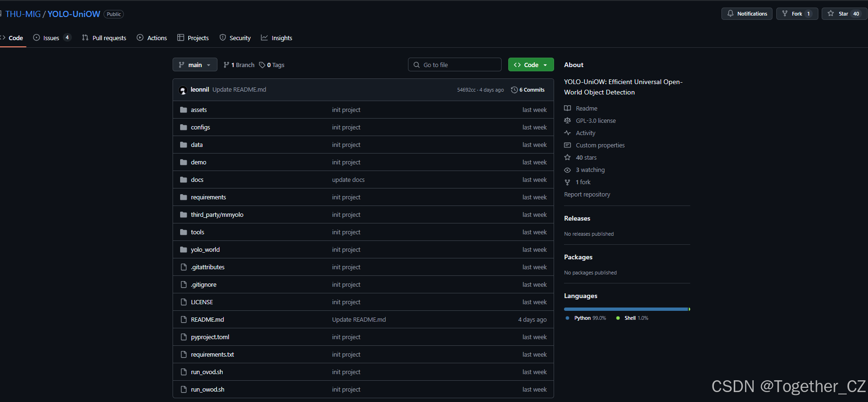Open the data folder
The height and width of the screenshot is (402, 868).
pyautogui.click(x=197, y=145)
